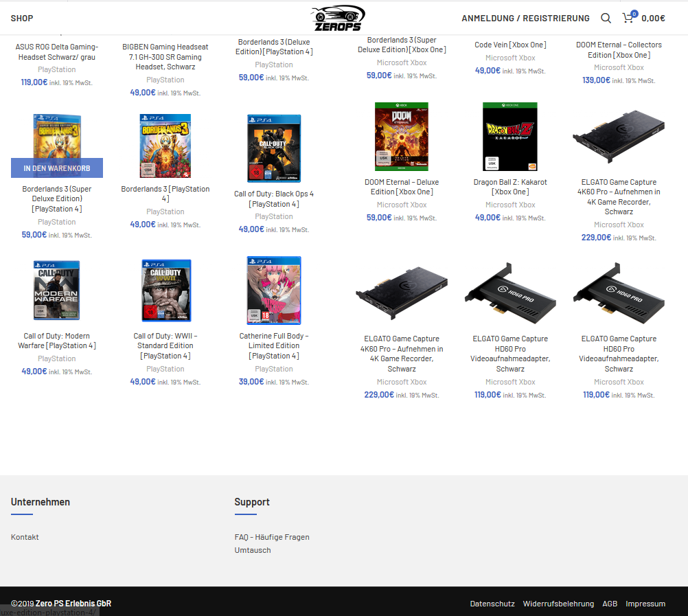Open ASUS ROG Delta Gaming-Headset product title
Viewport: 688px width, 616px height.
click(57, 52)
